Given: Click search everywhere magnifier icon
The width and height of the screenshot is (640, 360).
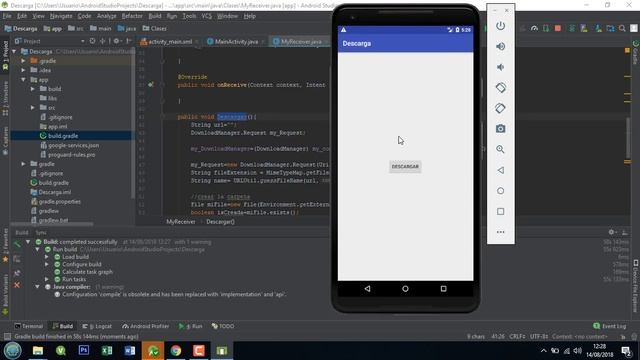Looking at the screenshot, I should point(622,28).
